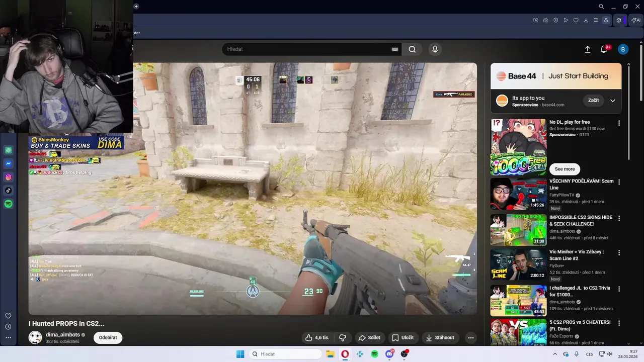The width and height of the screenshot is (644, 362).
Task: Open extensions cube icon
Action: tap(619, 20)
